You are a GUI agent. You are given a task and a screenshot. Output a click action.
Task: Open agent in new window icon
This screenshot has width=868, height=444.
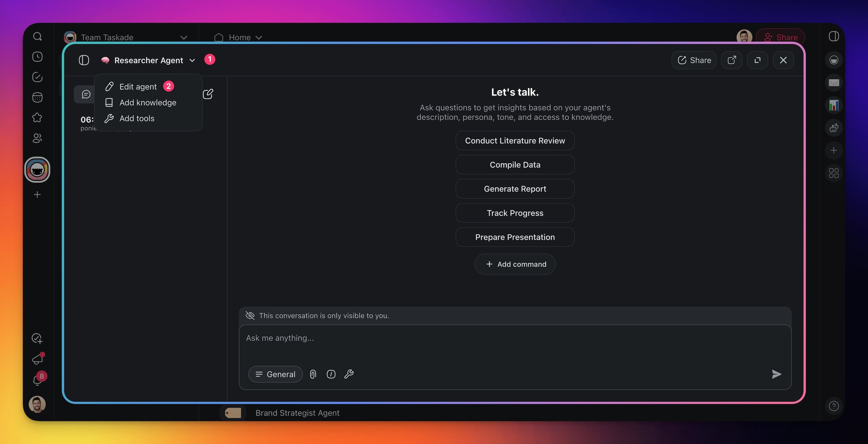tap(731, 60)
